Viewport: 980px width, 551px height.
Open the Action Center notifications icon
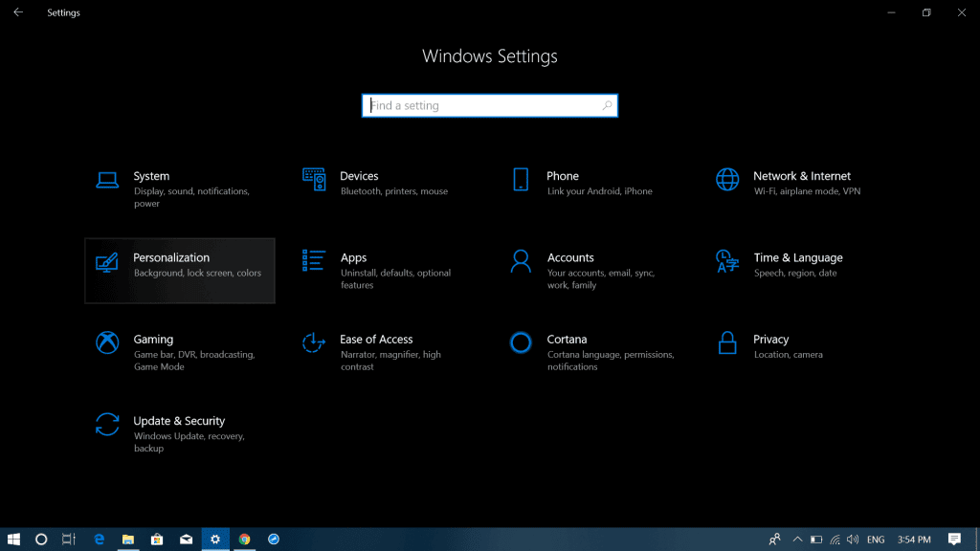point(954,540)
